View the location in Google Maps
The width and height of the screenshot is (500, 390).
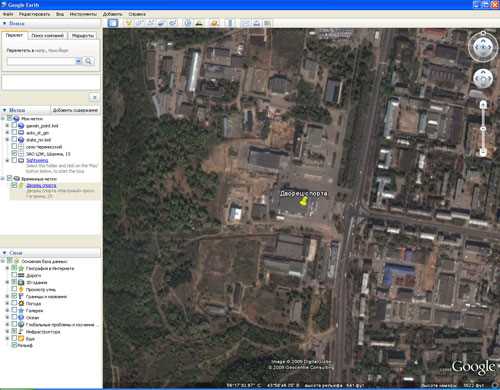click(267, 23)
